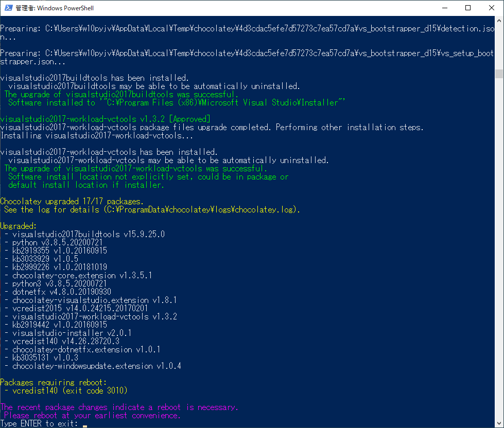Click the 'Chocolatey upgraded 17/17 packages.' line
This screenshot has height=428, width=504.
click(x=72, y=201)
